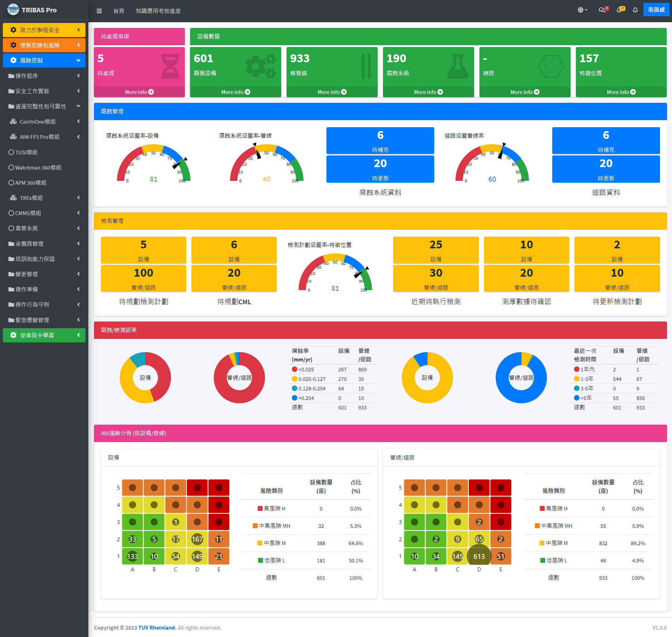Open 首頁 in top navigation
Image resolution: width=672 pixels, height=637 pixels.
(119, 11)
